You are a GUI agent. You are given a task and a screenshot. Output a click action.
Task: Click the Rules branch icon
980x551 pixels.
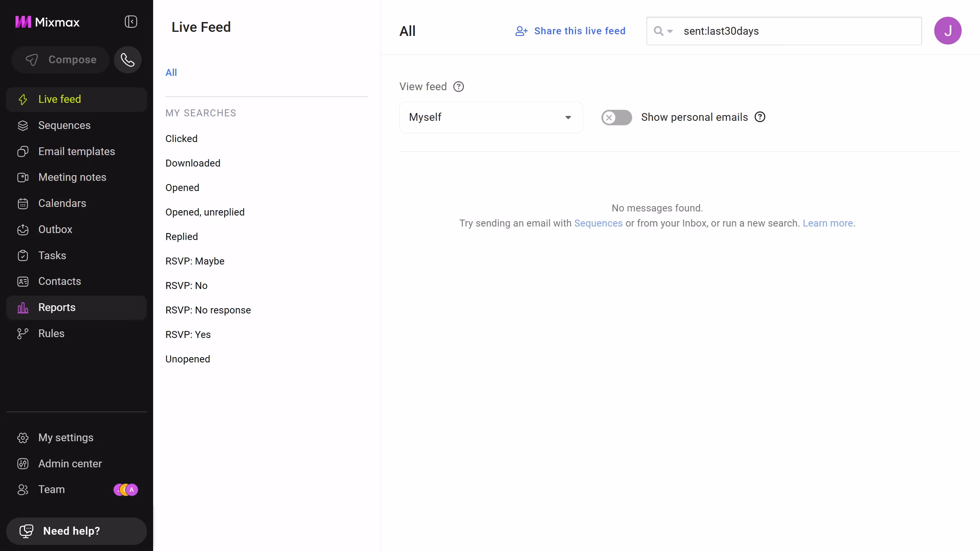click(23, 333)
